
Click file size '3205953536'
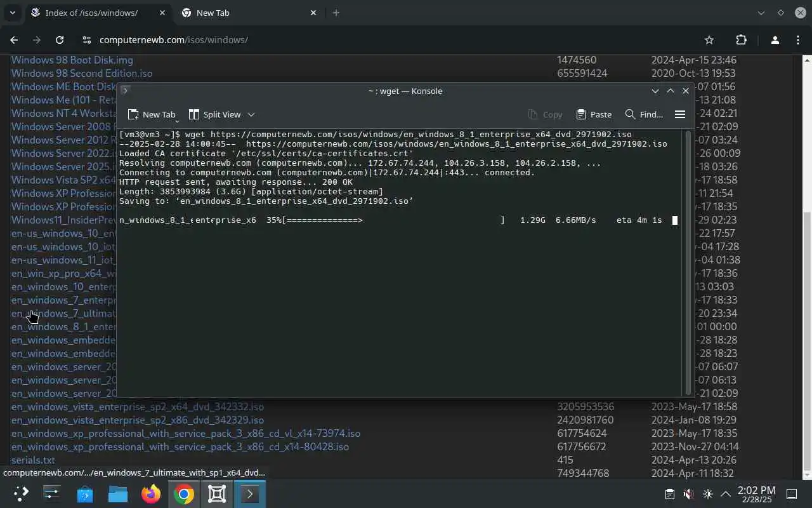coord(586,406)
